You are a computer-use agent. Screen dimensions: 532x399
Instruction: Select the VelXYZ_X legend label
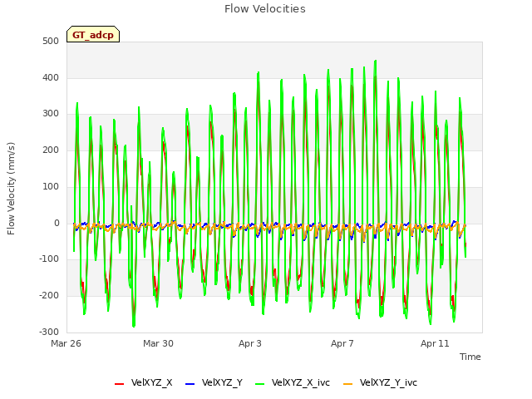(151, 382)
